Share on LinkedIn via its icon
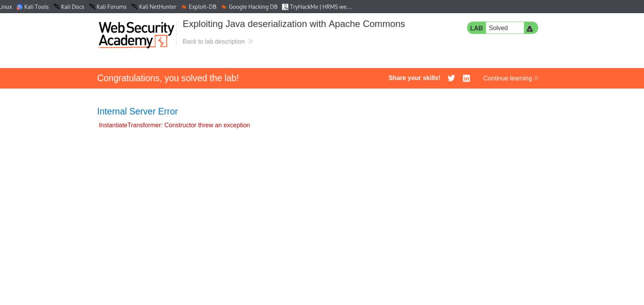Viewport: 644px width, 305px height. [466, 78]
